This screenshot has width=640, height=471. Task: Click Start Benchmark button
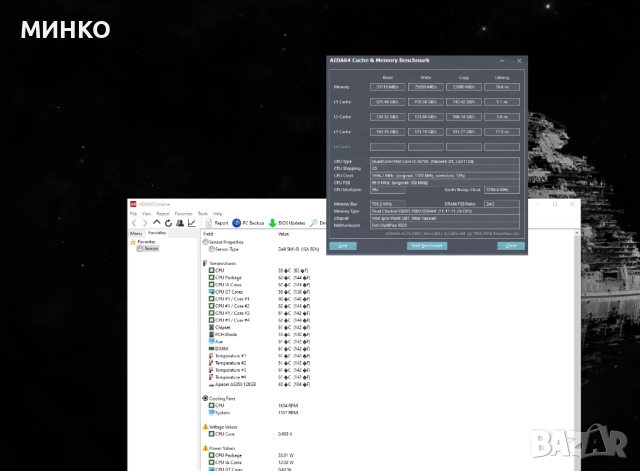[x=426, y=245]
